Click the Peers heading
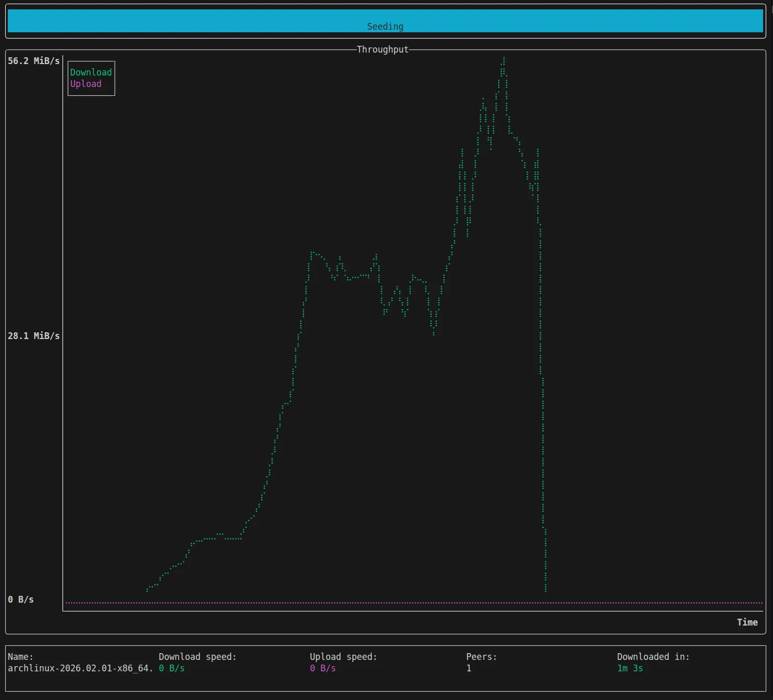 [481, 657]
